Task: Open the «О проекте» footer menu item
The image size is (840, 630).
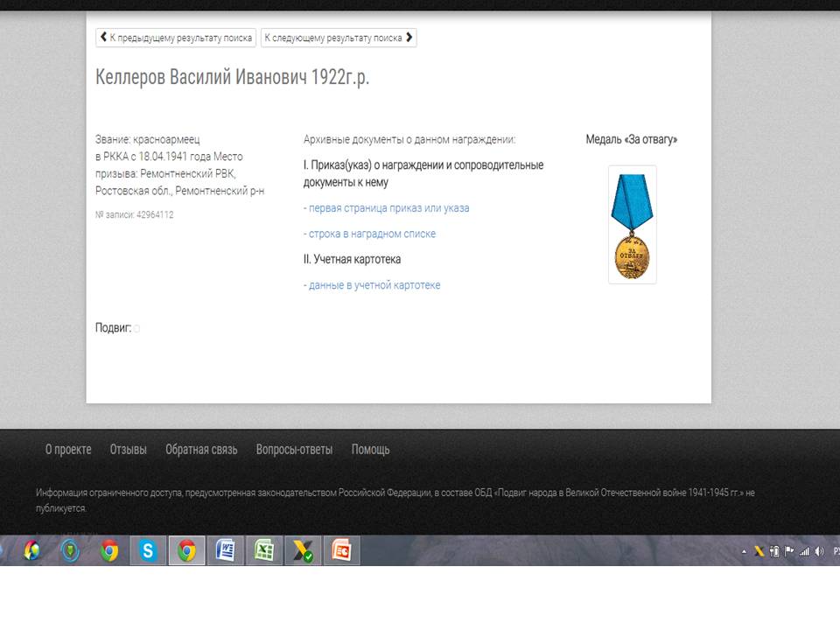Action: pyautogui.click(x=68, y=450)
